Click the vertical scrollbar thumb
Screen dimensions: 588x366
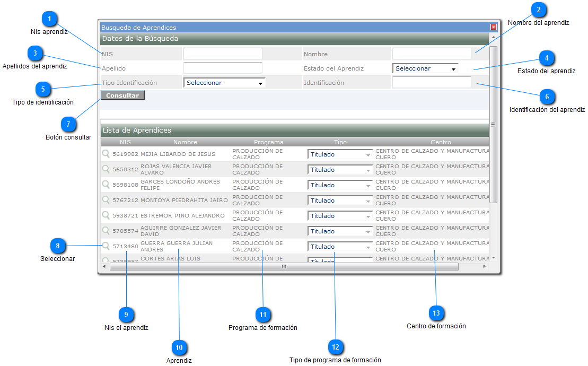[493, 125]
